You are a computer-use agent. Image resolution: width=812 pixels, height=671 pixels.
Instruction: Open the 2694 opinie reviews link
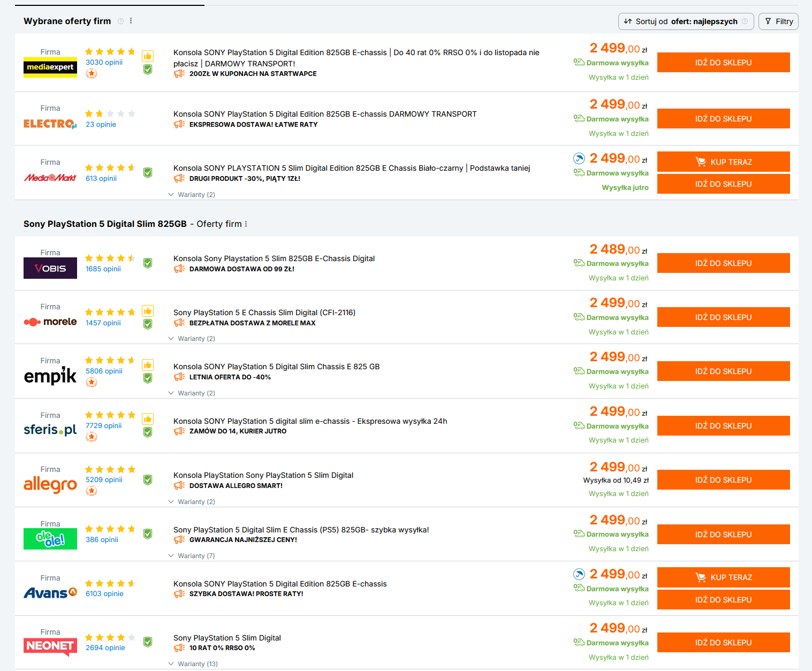(105, 647)
